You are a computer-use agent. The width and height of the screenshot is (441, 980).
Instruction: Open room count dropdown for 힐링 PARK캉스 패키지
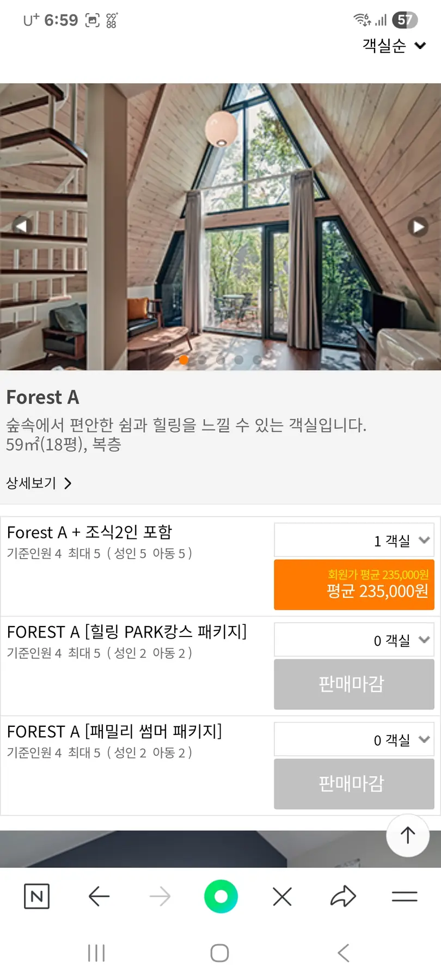[x=354, y=640]
